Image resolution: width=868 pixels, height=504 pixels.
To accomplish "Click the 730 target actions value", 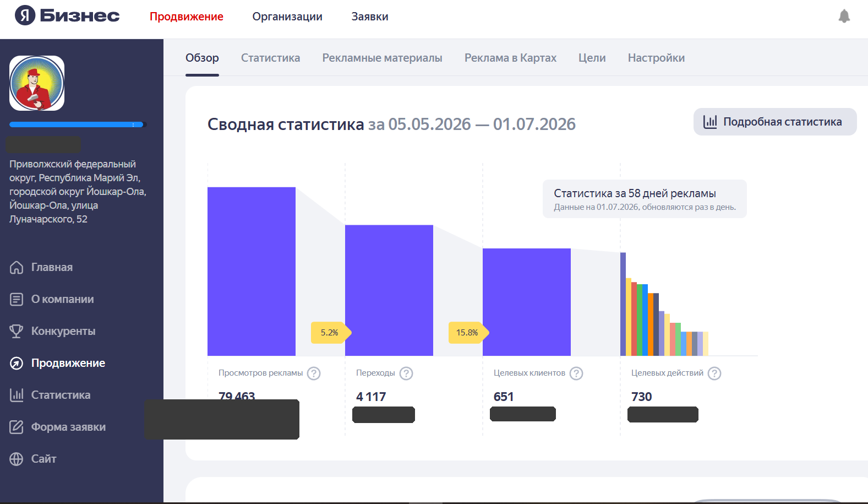I will pyautogui.click(x=641, y=397).
